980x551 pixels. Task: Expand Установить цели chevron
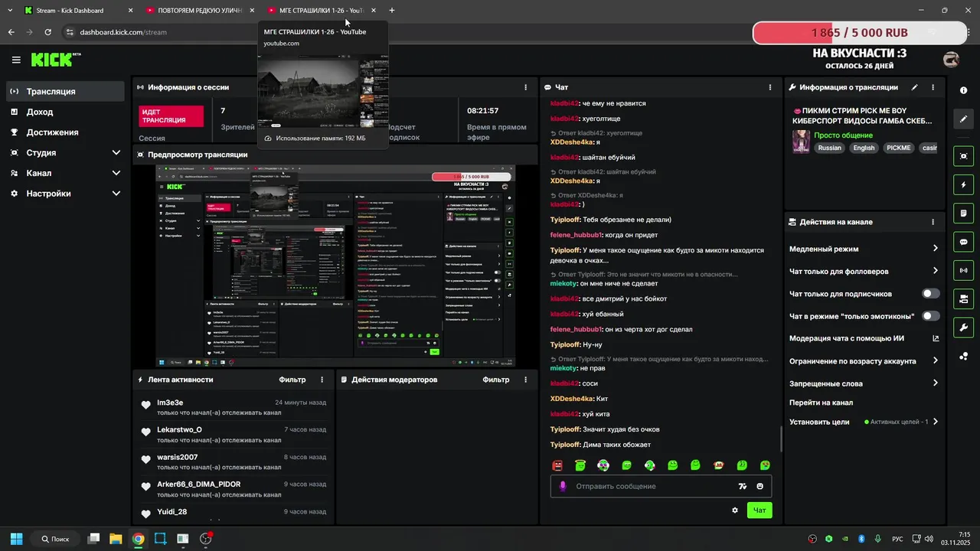point(935,422)
